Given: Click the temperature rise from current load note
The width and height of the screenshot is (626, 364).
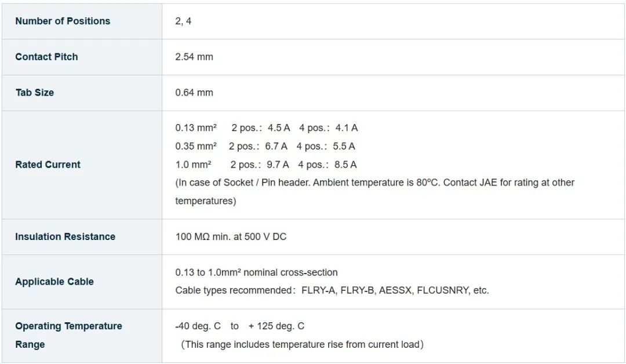Looking at the screenshot, I should tap(302, 344).
